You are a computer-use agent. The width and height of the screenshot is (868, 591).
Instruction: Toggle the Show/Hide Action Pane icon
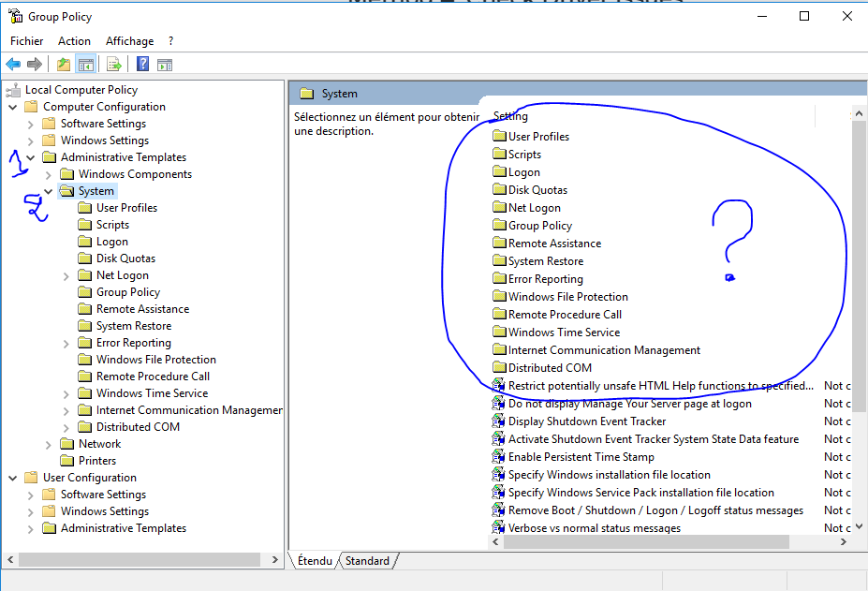(x=165, y=65)
